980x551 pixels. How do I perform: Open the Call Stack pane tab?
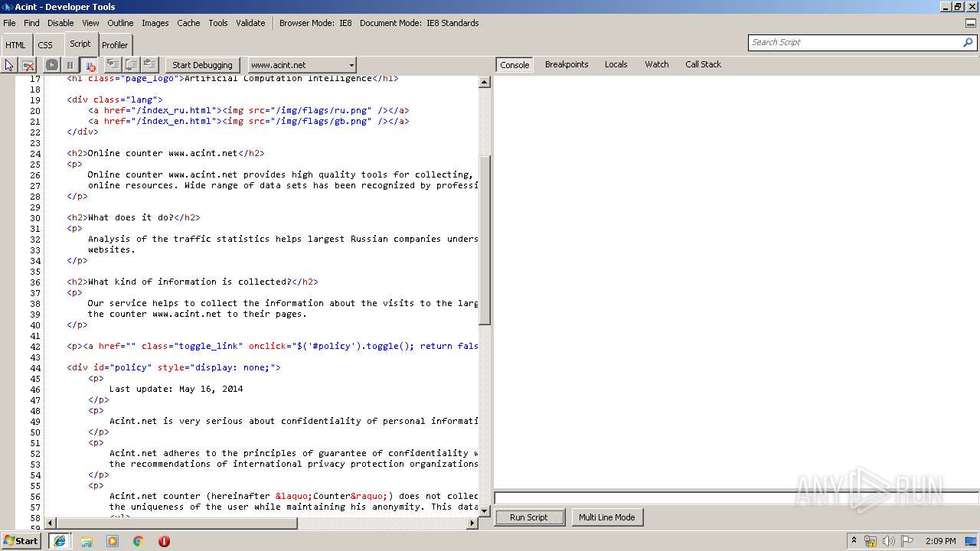(x=703, y=64)
